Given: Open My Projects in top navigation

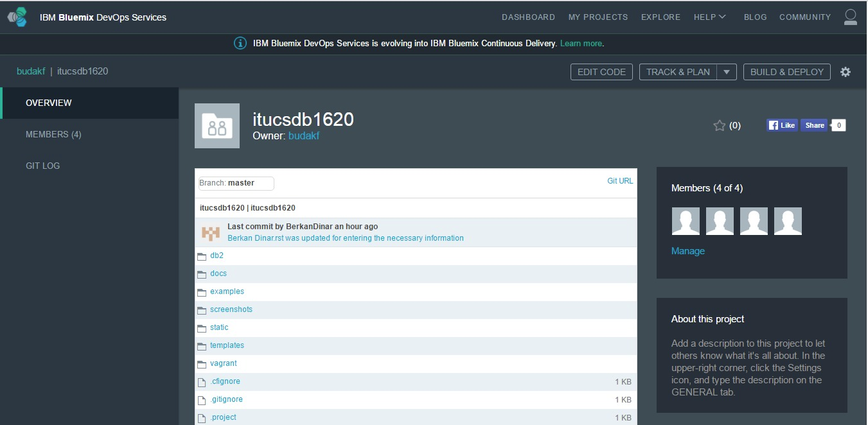Looking at the screenshot, I should click(x=598, y=17).
